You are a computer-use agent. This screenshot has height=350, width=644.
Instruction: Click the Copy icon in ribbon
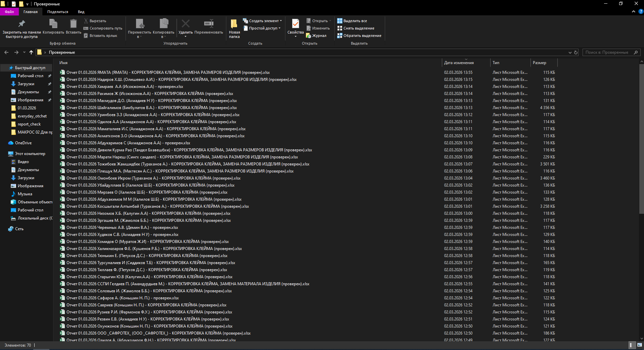click(x=53, y=24)
